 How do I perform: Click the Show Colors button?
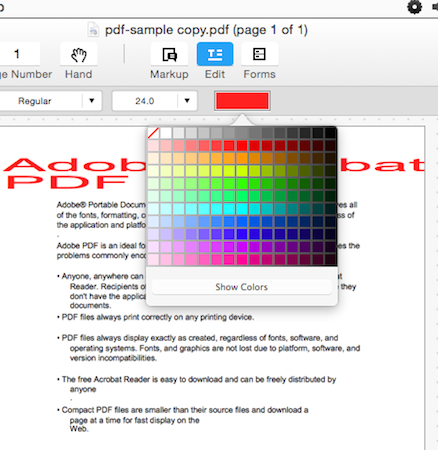coord(242,287)
